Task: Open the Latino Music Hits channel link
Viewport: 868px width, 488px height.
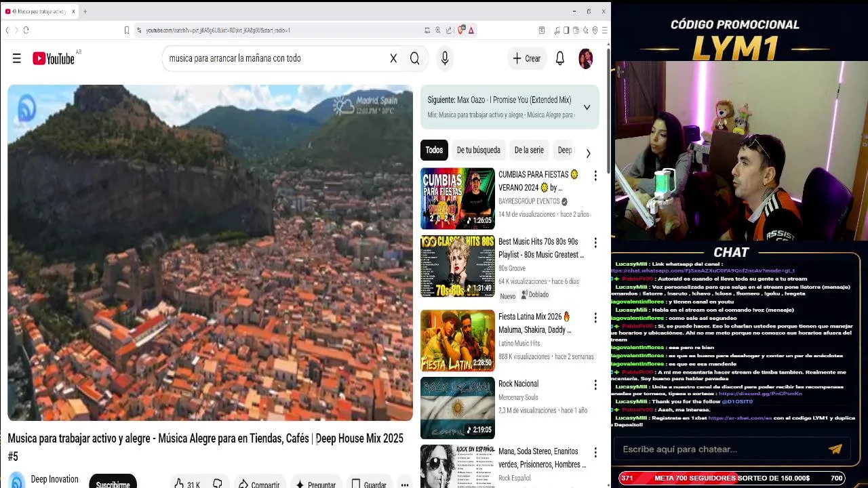Action: tap(519, 344)
